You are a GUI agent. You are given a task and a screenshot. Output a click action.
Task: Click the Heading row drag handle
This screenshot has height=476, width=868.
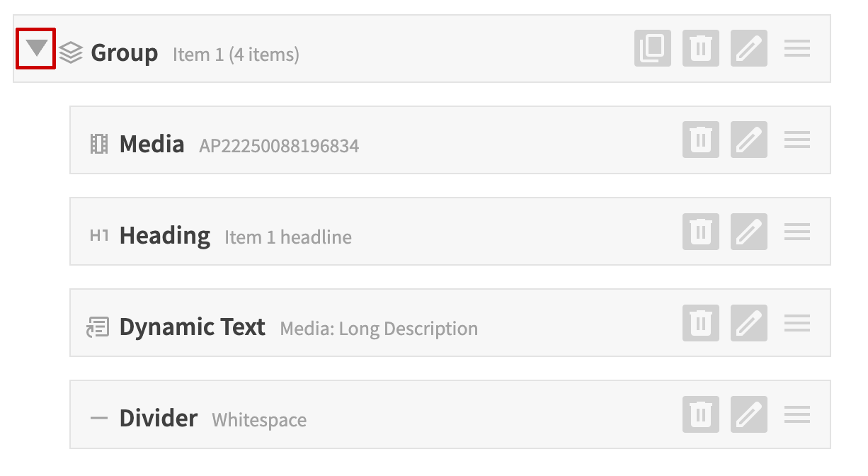[x=797, y=232]
